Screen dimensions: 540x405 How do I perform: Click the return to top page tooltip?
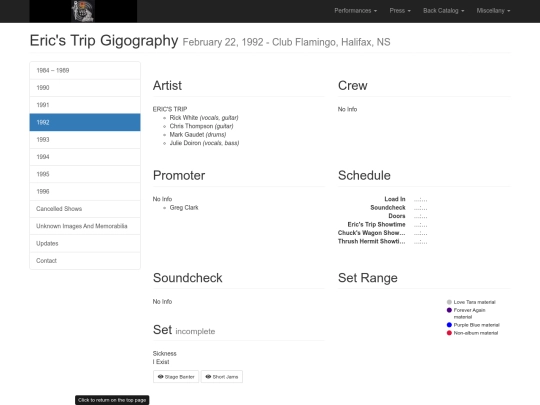coord(112,400)
